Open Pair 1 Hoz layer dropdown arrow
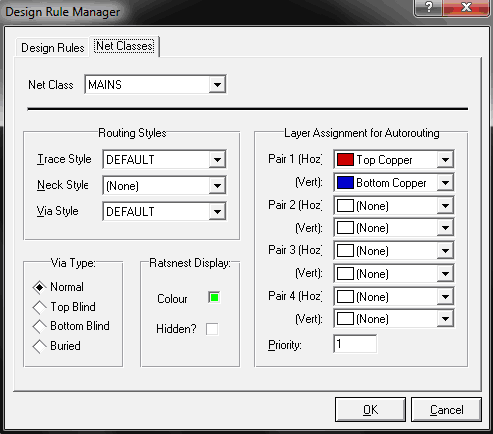The width and height of the screenshot is (493, 434). click(445, 159)
